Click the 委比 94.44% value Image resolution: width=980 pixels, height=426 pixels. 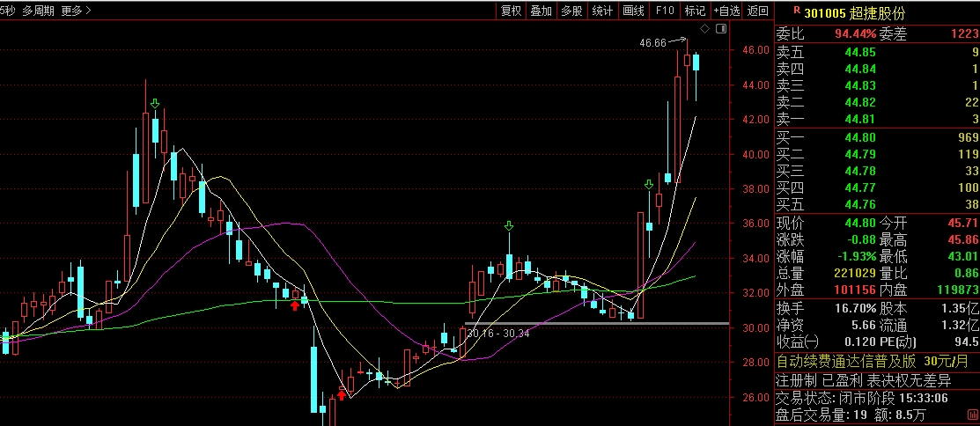[855, 35]
